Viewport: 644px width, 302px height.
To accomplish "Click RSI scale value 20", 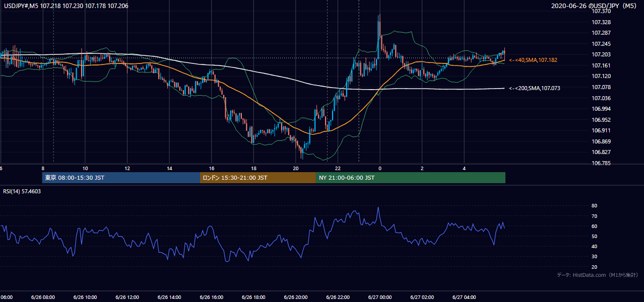I will click(x=595, y=267).
